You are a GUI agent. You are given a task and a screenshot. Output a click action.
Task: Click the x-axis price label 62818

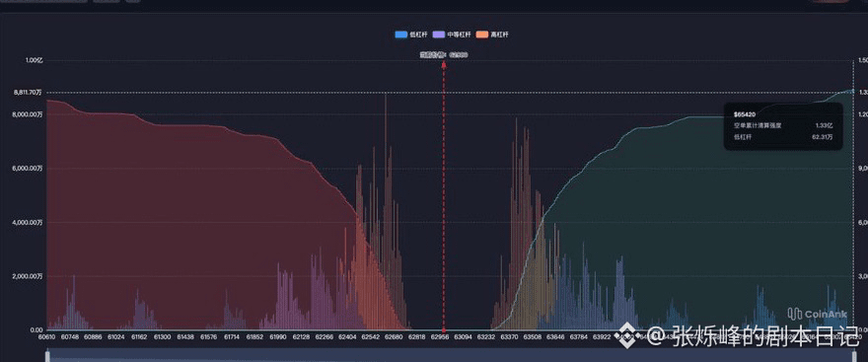(417, 337)
